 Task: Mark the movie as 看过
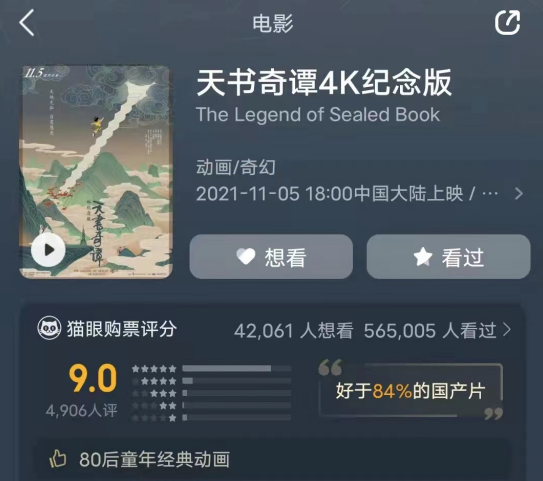coord(448,257)
